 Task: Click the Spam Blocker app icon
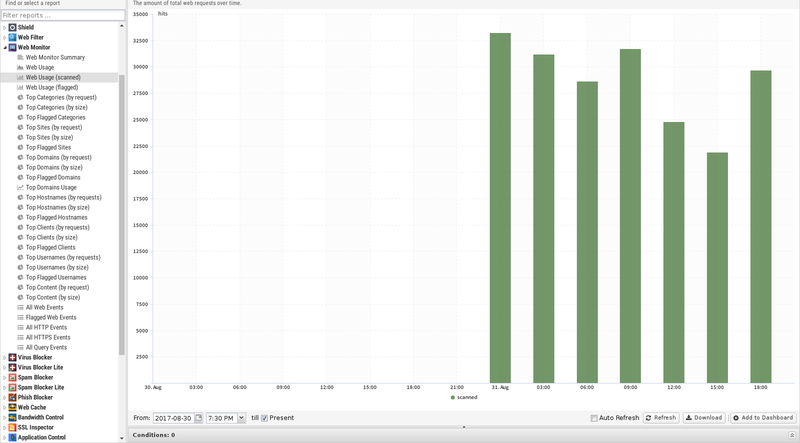12,377
